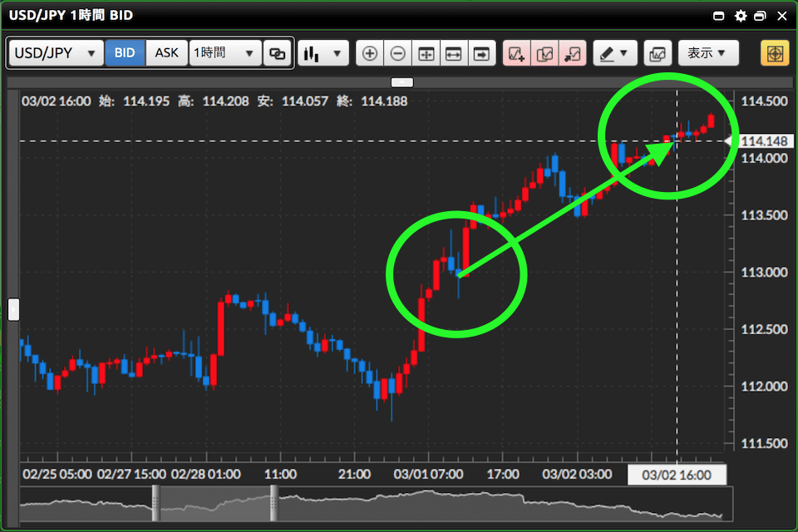The width and height of the screenshot is (798, 532).
Task: Toggle the orange crosshair target icon
Action: point(775,53)
